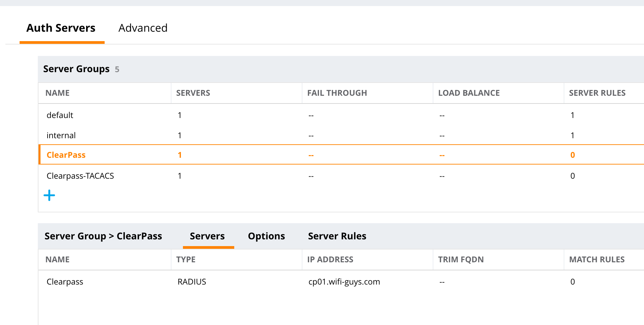
Task: Click the cp01.wifi-guys.com address entry
Action: click(344, 282)
